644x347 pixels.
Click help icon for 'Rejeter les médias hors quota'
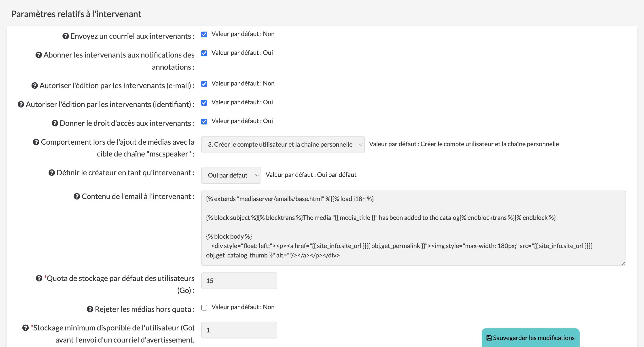tap(90, 309)
